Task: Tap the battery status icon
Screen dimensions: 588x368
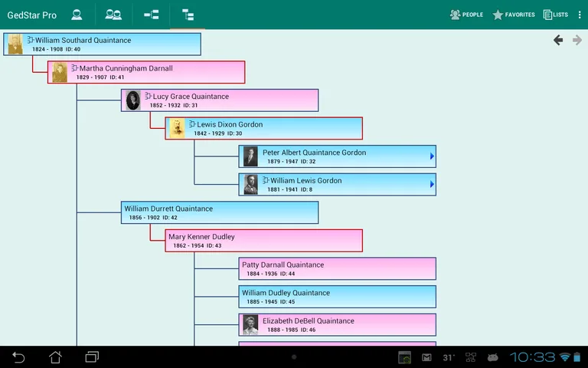Action: [x=577, y=357]
